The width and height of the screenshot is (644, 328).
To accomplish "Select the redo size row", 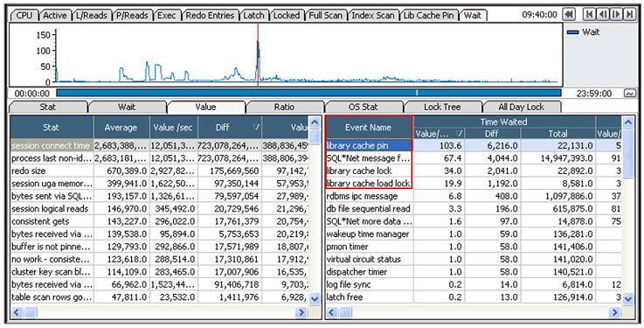I will [159, 171].
